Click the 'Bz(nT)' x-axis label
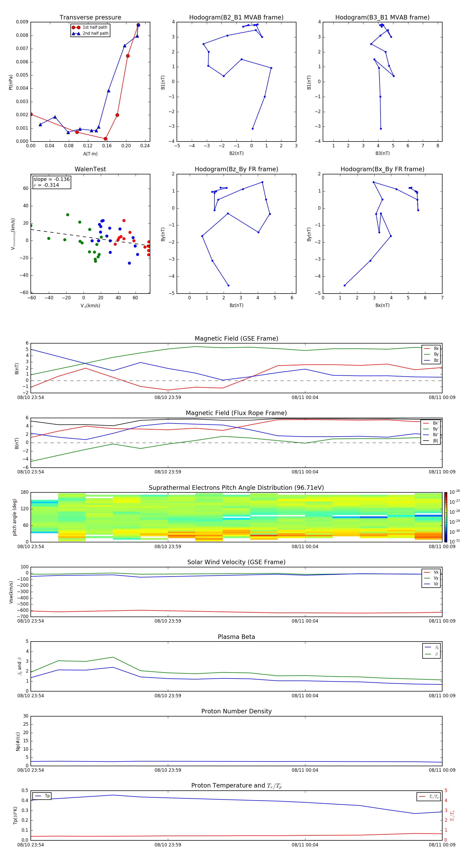 [236, 305]
